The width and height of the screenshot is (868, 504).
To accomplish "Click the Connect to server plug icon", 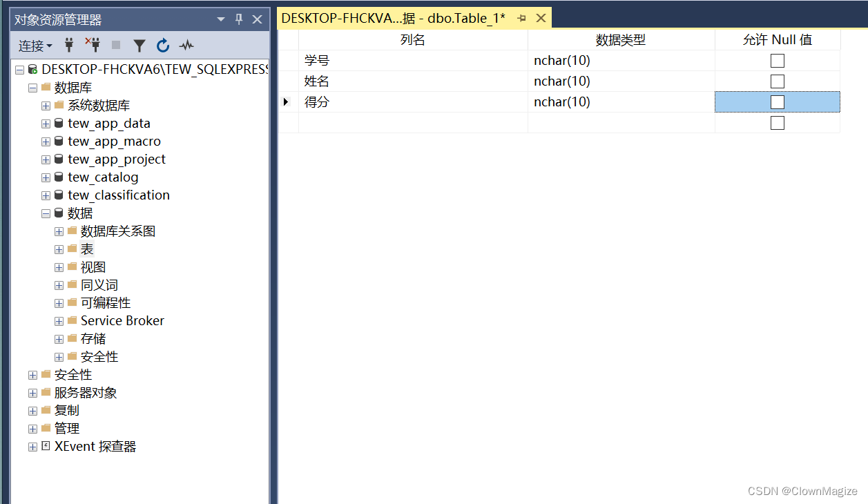I will pos(68,45).
